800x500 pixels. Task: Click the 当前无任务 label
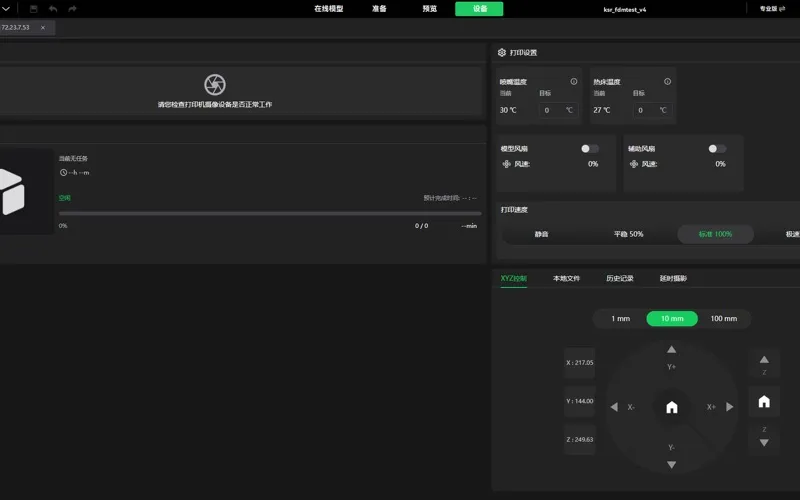73,159
